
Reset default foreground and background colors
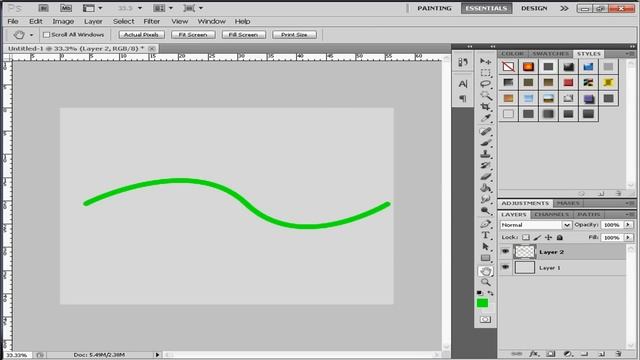coord(480,293)
